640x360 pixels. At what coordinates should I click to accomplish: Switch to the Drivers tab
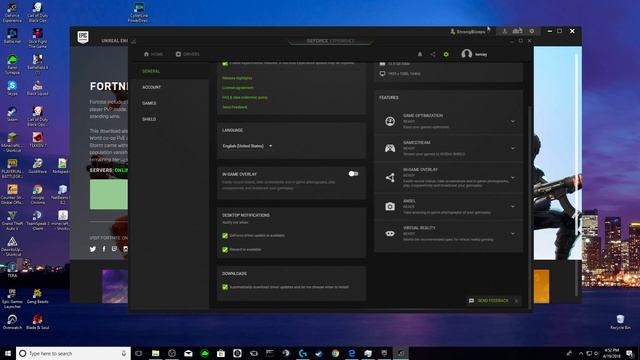pos(187,54)
